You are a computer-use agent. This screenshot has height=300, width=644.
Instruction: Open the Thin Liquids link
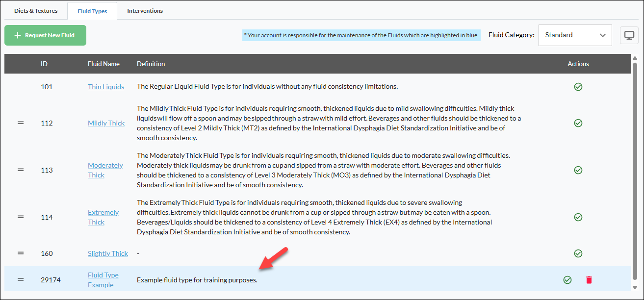(106, 87)
